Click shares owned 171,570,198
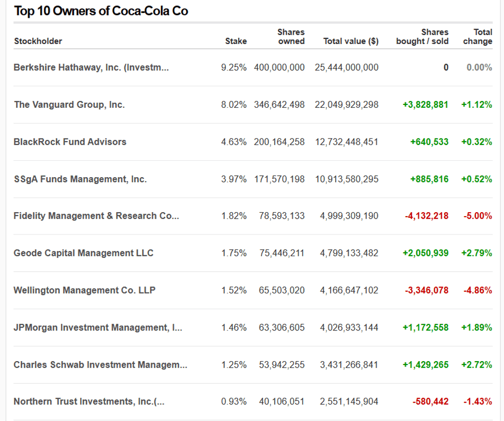The image size is (504, 421). pos(279,179)
